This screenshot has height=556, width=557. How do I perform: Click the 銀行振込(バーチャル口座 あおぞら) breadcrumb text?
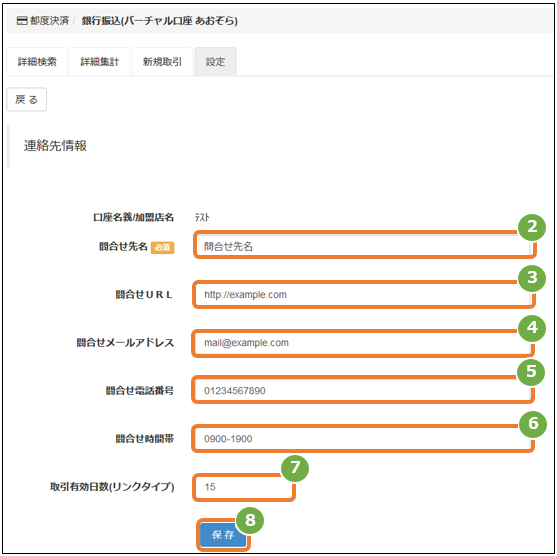pos(159,21)
